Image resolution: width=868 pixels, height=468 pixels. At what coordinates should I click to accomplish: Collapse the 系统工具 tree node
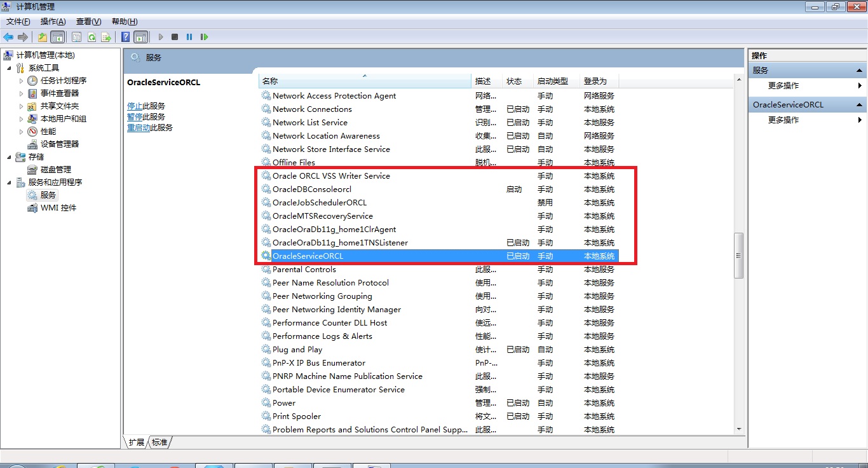click(9, 68)
